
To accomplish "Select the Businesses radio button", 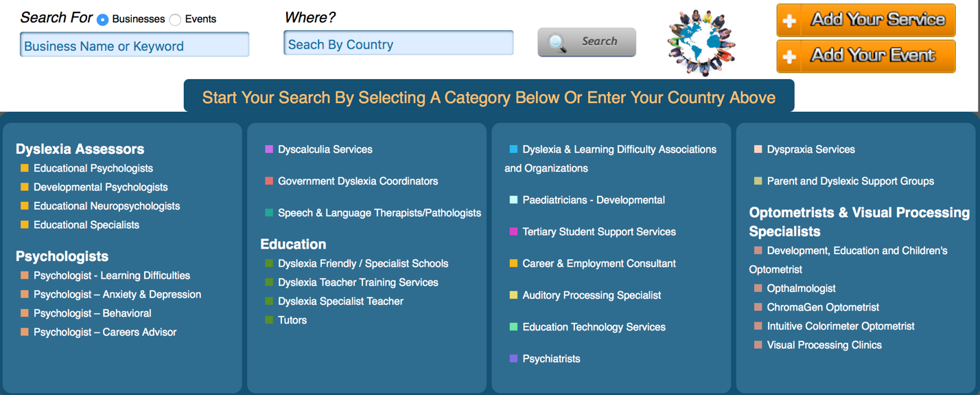I will point(103,20).
